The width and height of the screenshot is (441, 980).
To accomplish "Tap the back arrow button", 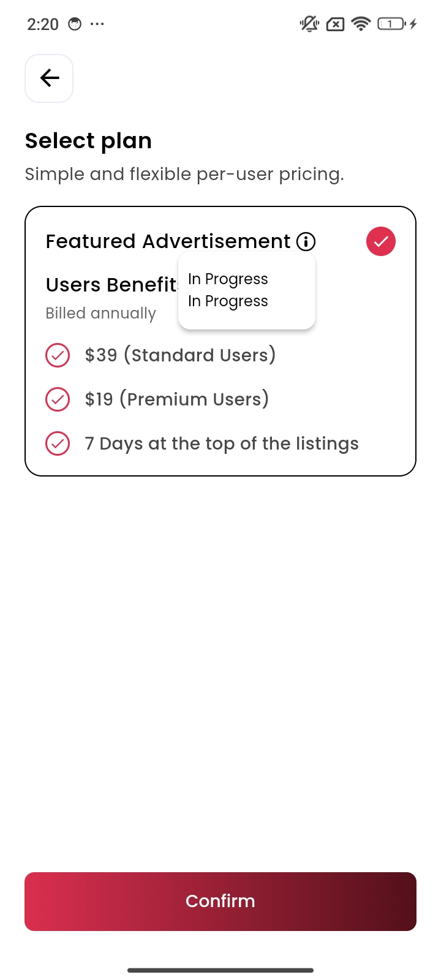I will point(49,78).
